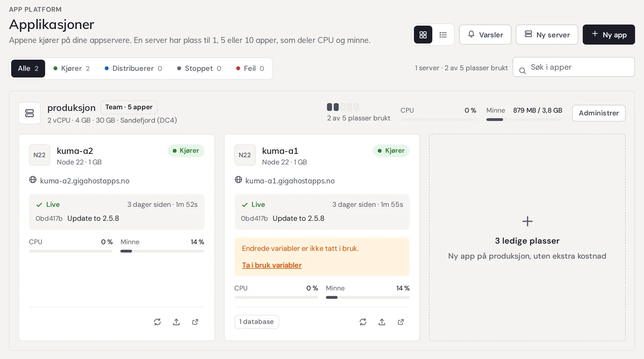Click plus icon in 3 ledige plasser
644x359 pixels.
coord(527,221)
